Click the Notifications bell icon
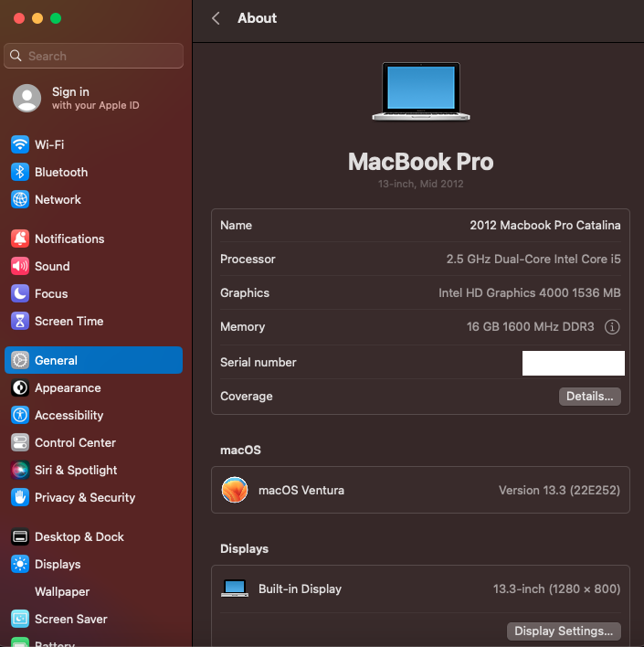644x647 pixels. pos(20,239)
